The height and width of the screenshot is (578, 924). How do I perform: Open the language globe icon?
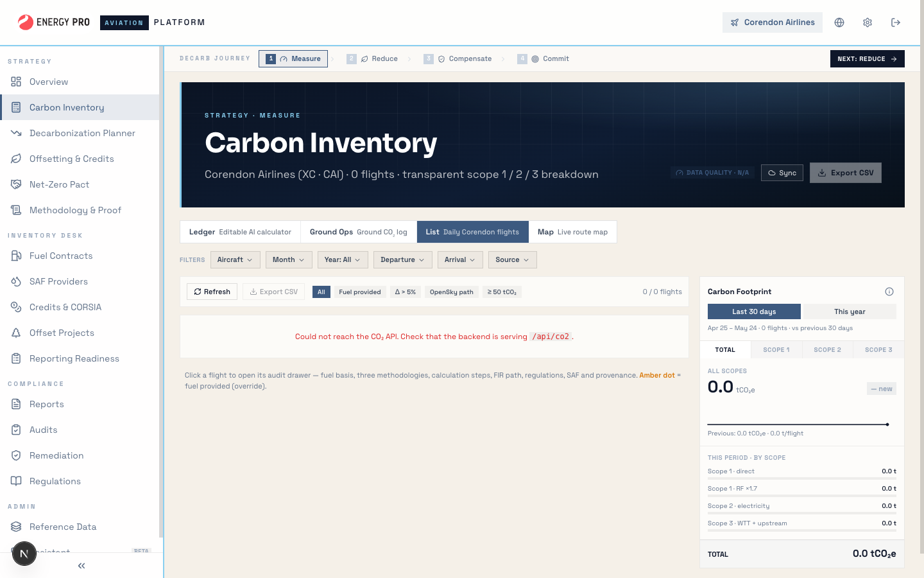tap(839, 22)
